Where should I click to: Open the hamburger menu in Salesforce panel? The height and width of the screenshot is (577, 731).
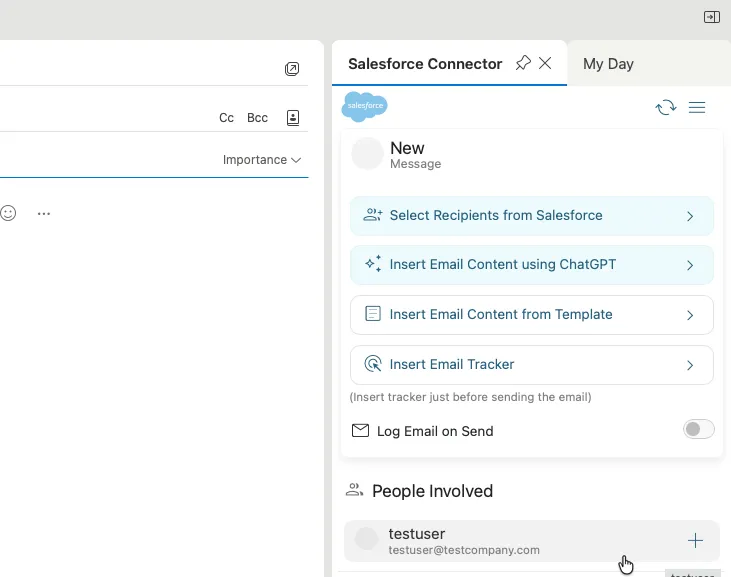pyautogui.click(x=697, y=108)
